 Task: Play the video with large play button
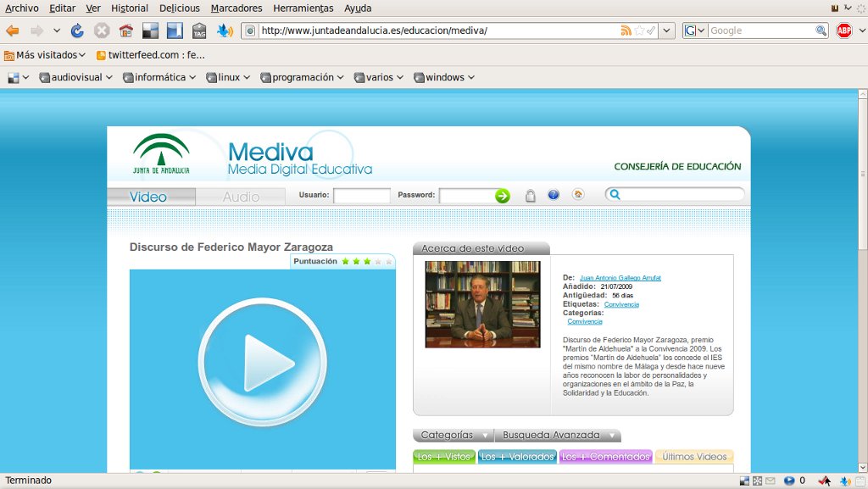(x=263, y=363)
